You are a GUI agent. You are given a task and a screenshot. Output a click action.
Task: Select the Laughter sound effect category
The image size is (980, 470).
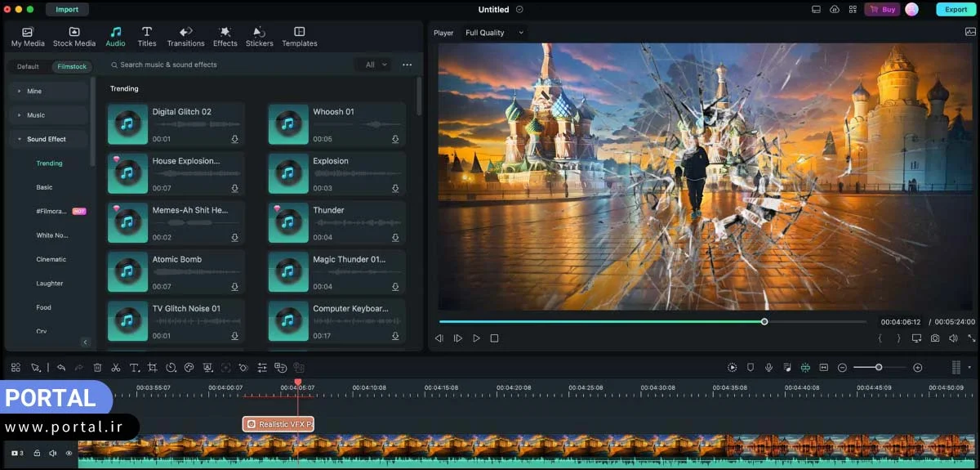pos(50,284)
